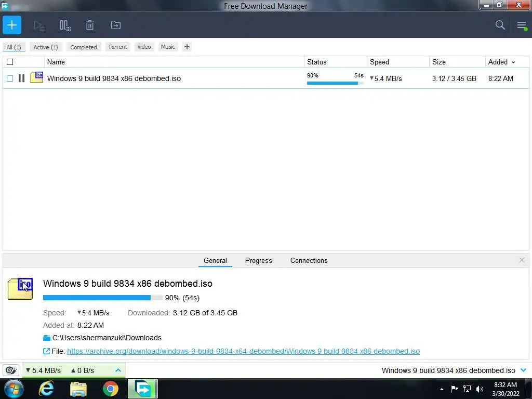Open the General details tab

pos(215,261)
